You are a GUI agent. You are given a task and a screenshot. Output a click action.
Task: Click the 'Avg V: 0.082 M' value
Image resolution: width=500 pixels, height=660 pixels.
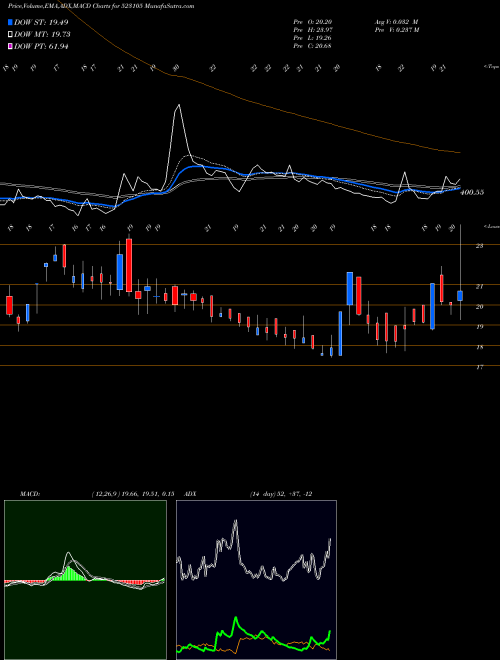coord(396,22)
